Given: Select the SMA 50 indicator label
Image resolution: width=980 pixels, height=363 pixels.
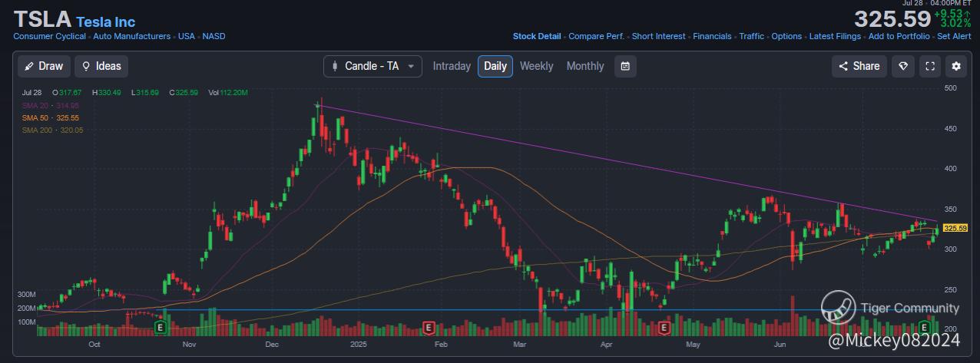Looking at the screenshot, I should tap(50, 117).
